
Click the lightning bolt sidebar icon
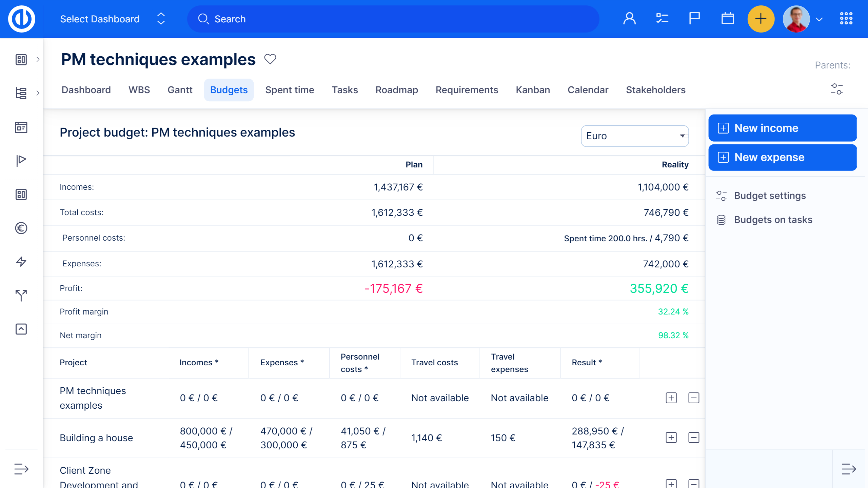[21, 262]
